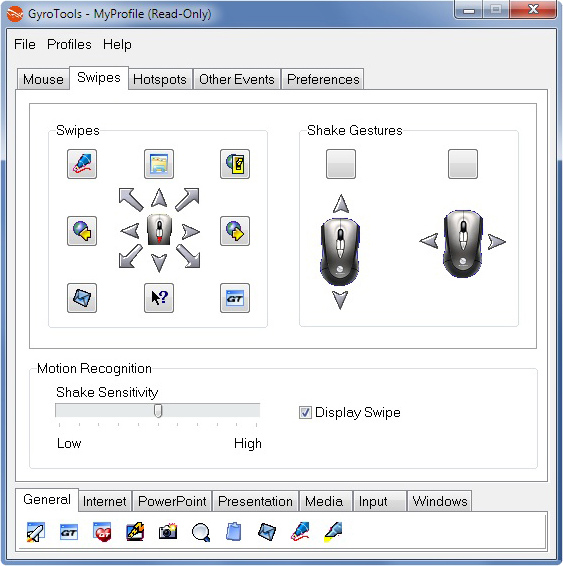Select the swipe-left globe back arrow button

(x=82, y=231)
